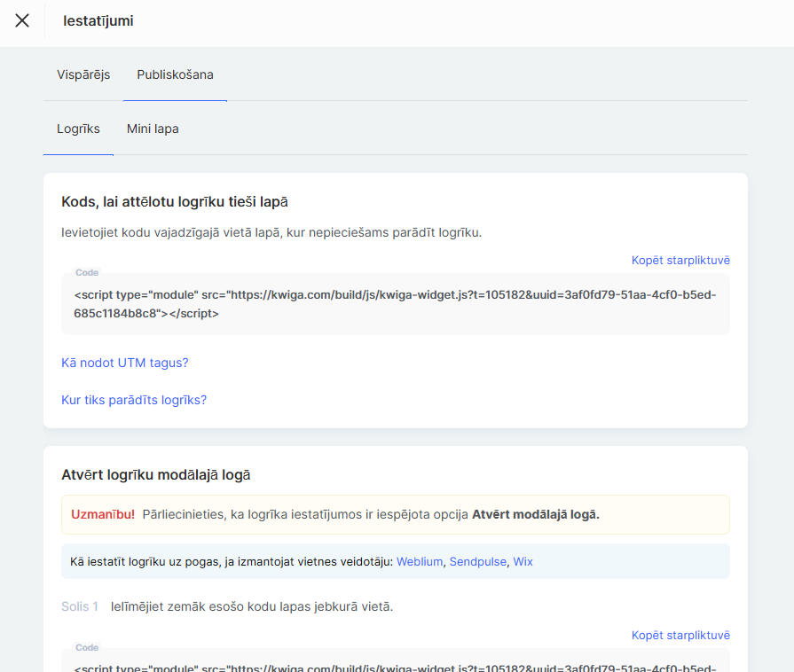Screen dimensions: 794x672
Task: Open the 'Kā nodot UTM tagus?' link
Action: pos(125,363)
